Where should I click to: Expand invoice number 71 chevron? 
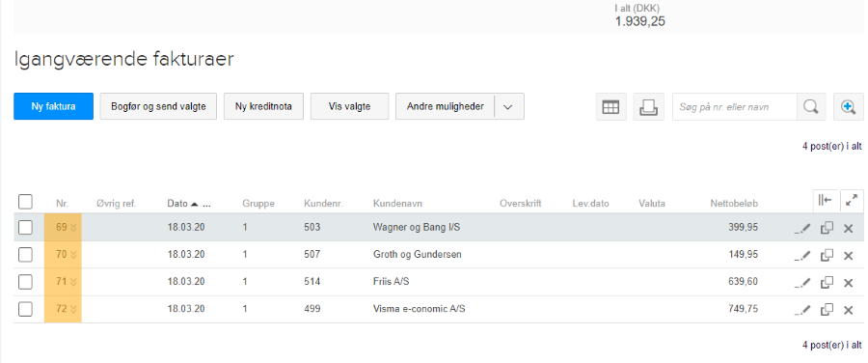click(73, 282)
